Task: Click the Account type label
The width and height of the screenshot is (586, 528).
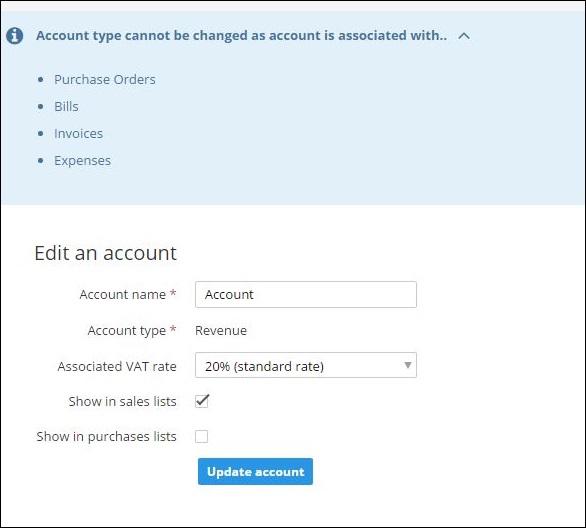Action: 127,331
